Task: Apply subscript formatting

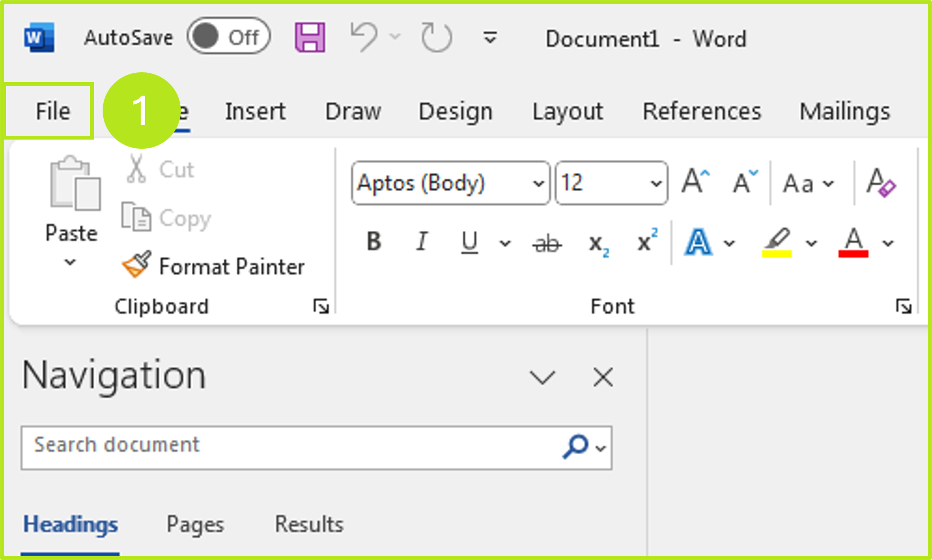Action: point(599,243)
